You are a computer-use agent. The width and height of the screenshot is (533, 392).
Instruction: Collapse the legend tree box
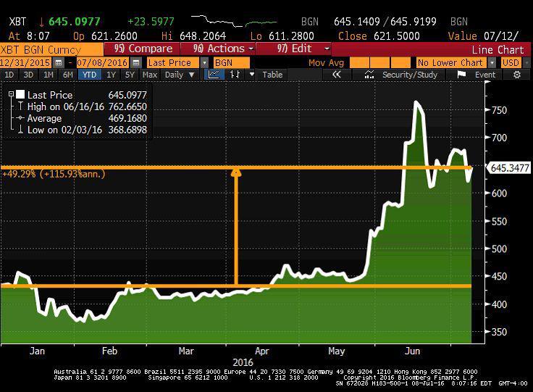(10, 95)
